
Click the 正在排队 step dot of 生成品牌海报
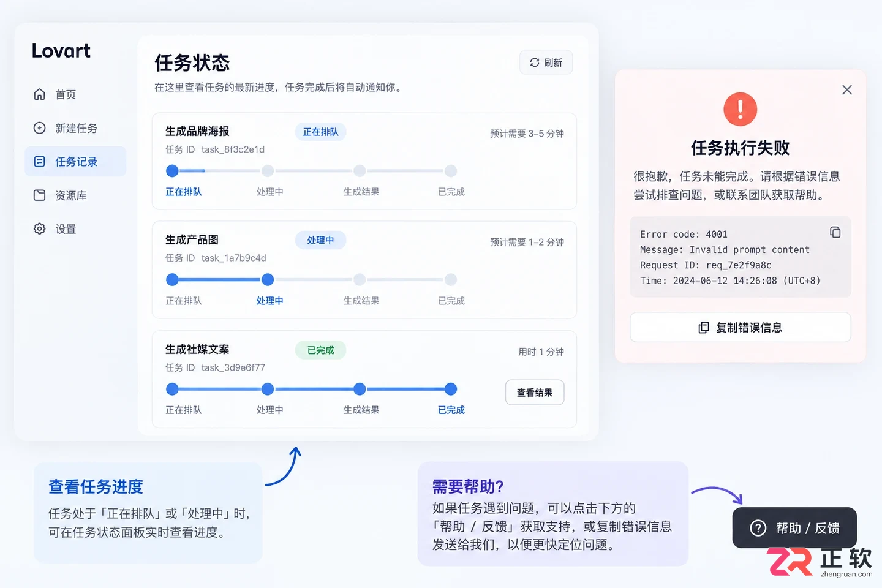(x=172, y=171)
